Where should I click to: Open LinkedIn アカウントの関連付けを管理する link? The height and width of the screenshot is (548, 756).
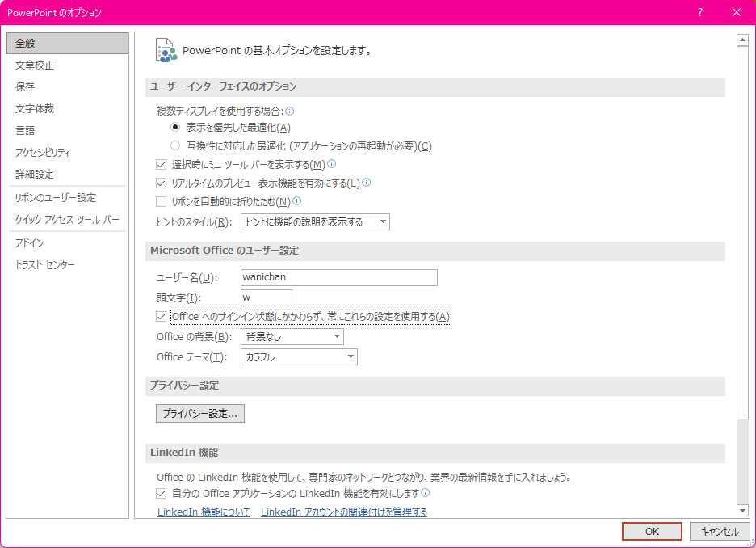pos(344,512)
